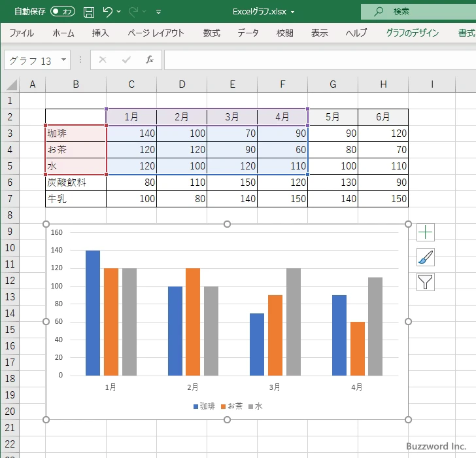Click the Chart Styles paintbrush button
Screen dimensions: 476x458
tap(425, 257)
